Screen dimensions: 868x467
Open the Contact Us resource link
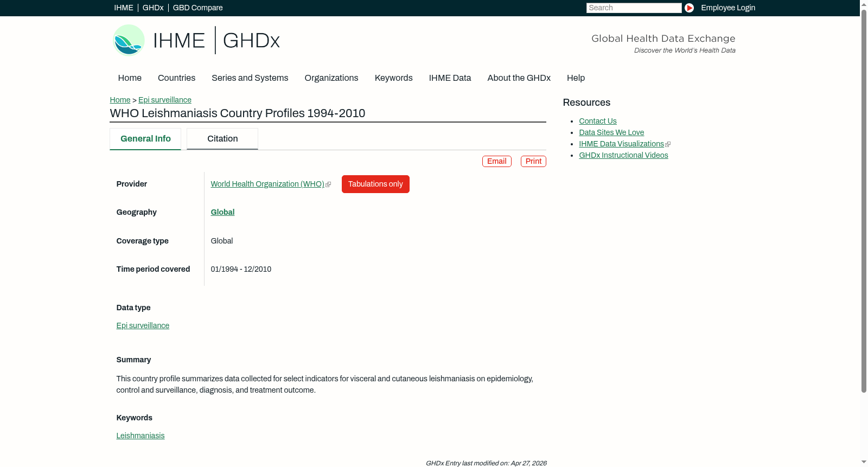598,121
